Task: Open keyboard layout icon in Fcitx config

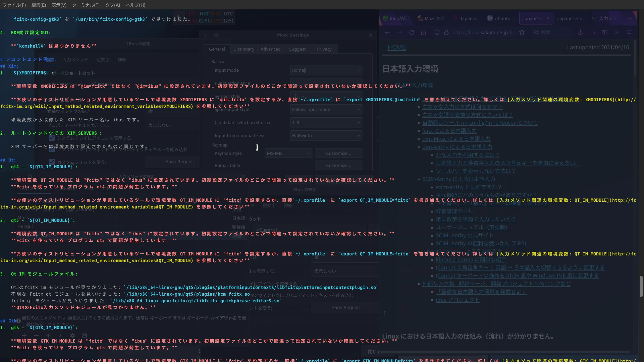Action: (x=85, y=335)
